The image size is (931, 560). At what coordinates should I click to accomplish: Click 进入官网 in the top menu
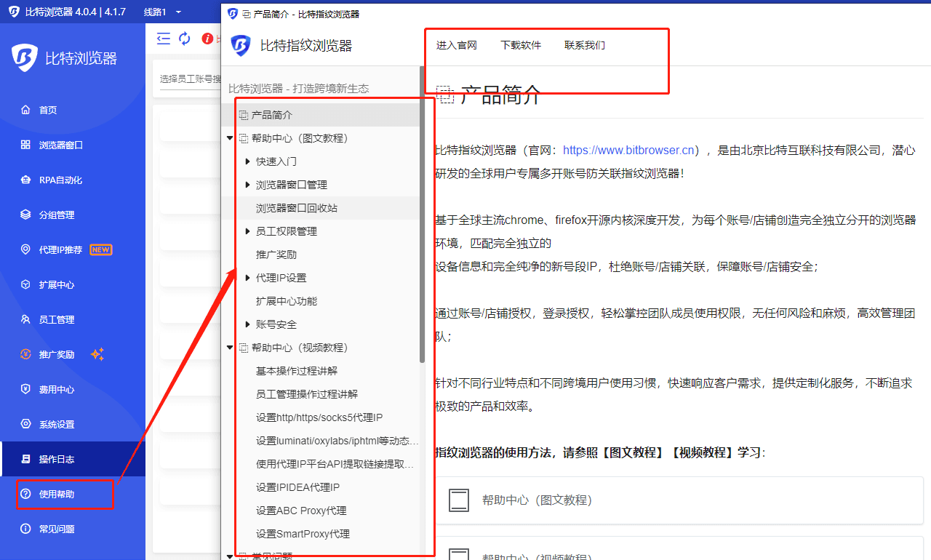pyautogui.click(x=456, y=45)
